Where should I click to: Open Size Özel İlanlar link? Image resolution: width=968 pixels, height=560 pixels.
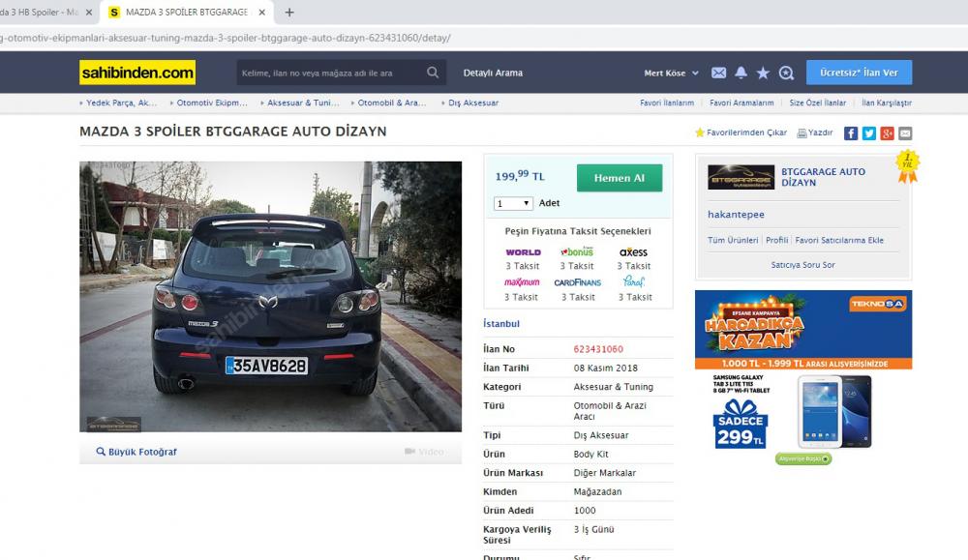(x=817, y=103)
